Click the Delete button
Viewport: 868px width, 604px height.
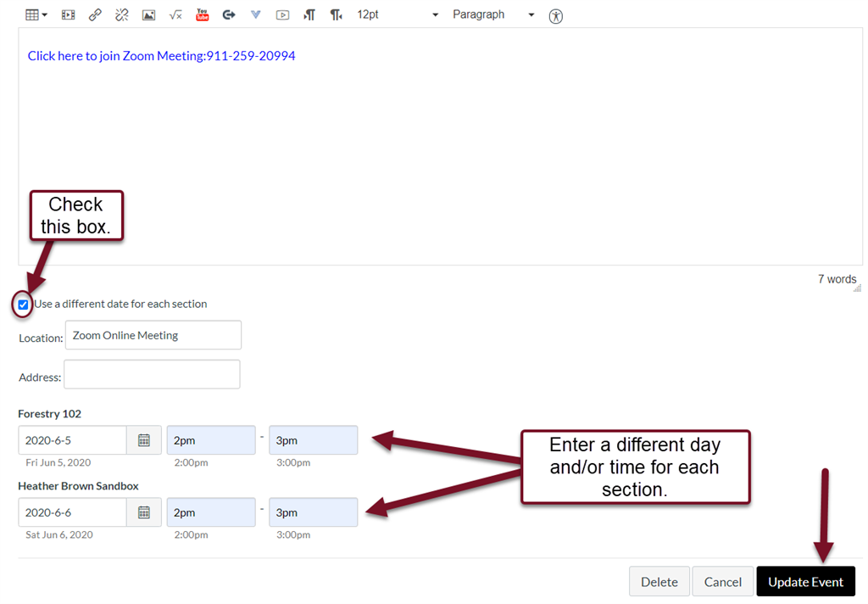pyautogui.click(x=659, y=581)
